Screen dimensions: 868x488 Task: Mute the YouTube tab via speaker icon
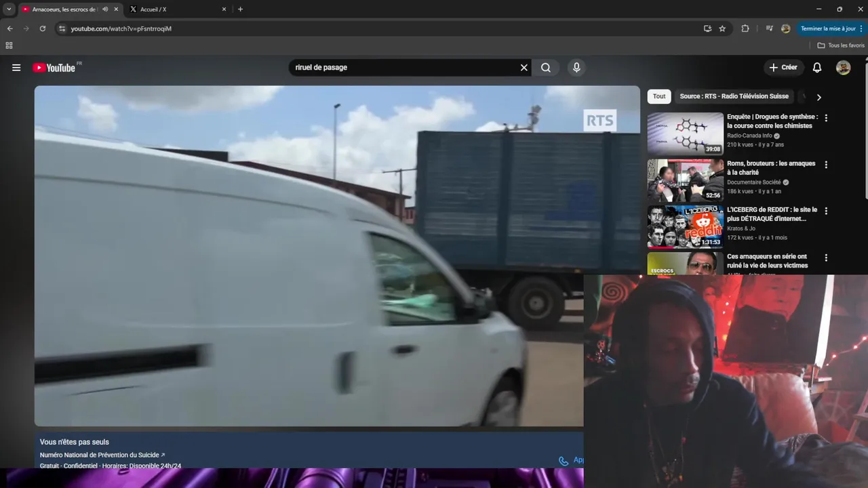click(x=105, y=9)
